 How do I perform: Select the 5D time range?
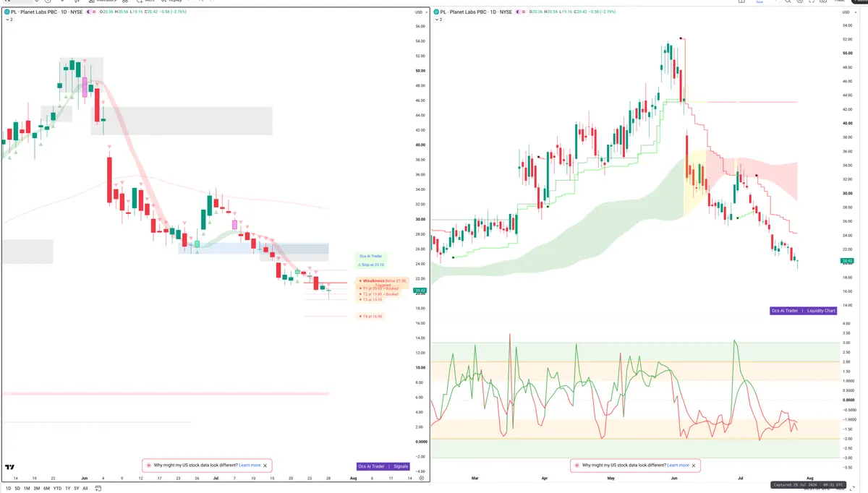[17, 489]
